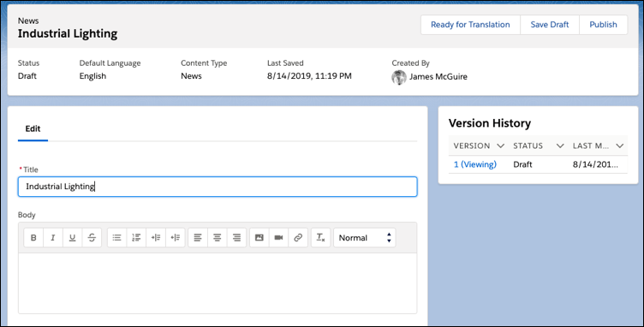
Task: Add a hyperlink in Body
Action: coord(298,238)
